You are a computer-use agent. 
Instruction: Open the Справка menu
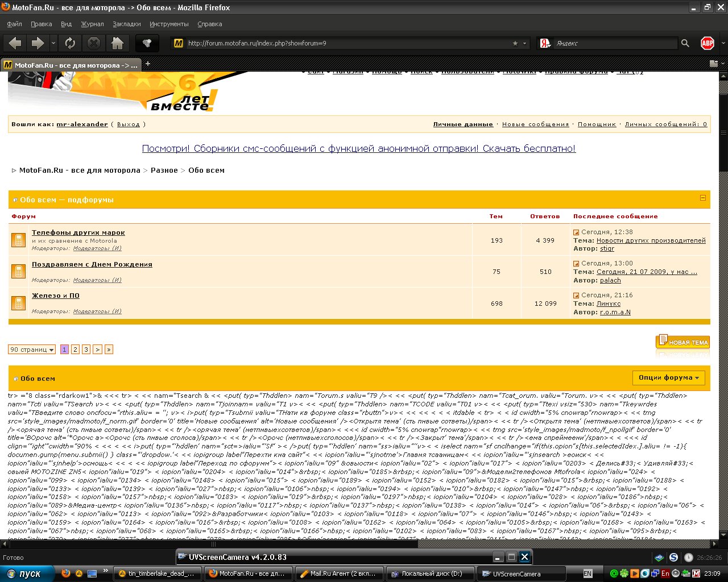click(x=209, y=24)
